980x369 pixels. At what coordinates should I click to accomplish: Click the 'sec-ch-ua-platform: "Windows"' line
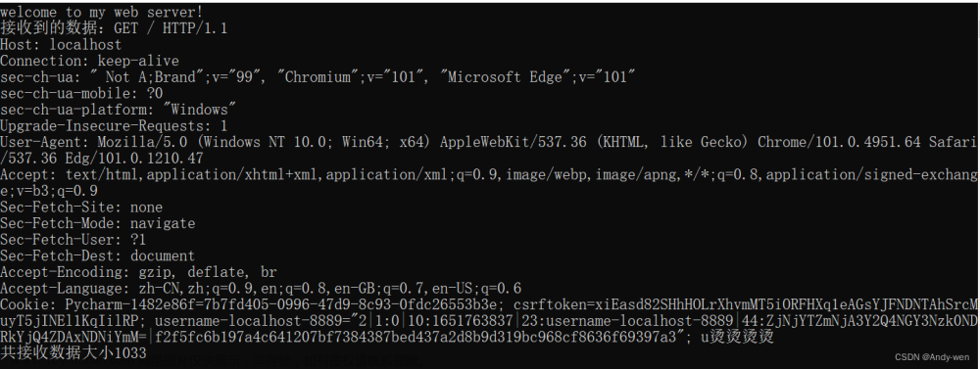(119, 110)
